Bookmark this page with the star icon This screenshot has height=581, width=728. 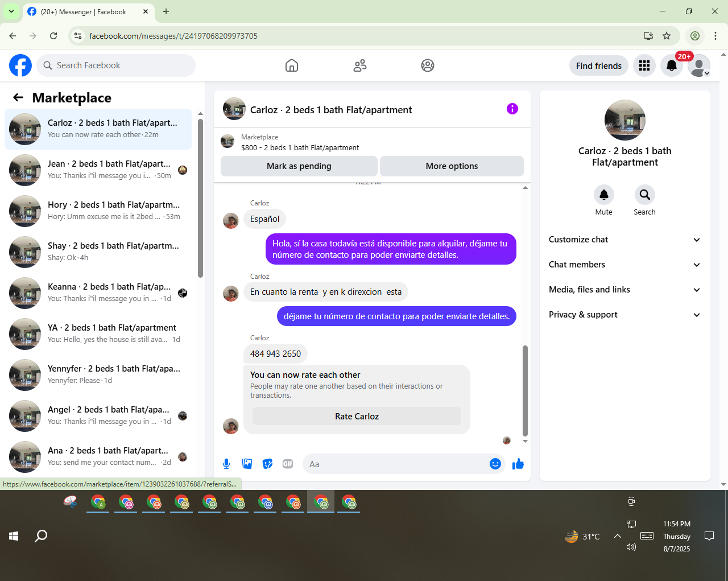667,36
